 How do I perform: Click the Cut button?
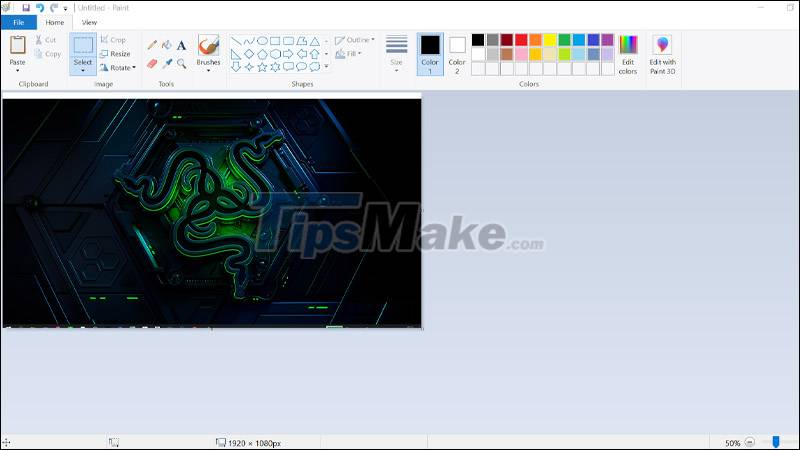(x=46, y=40)
